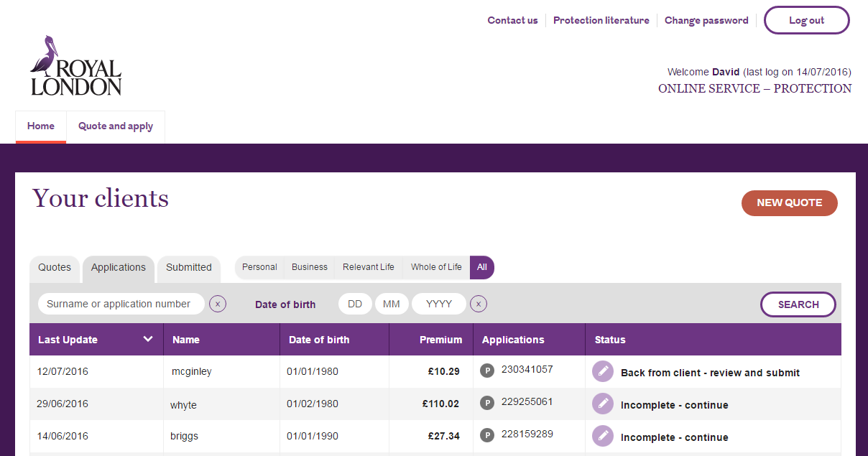868x456 pixels.
Task: Switch to the Quotes tab
Action: coord(54,268)
